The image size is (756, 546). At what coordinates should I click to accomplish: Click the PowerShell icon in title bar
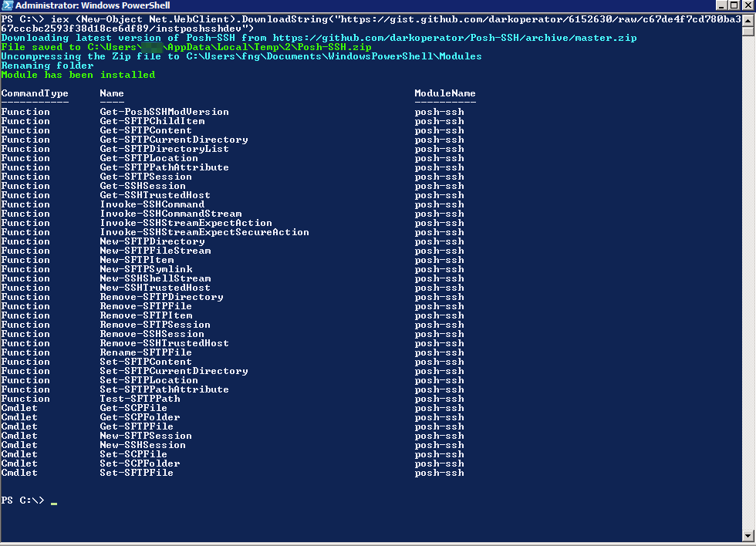tap(7, 5)
